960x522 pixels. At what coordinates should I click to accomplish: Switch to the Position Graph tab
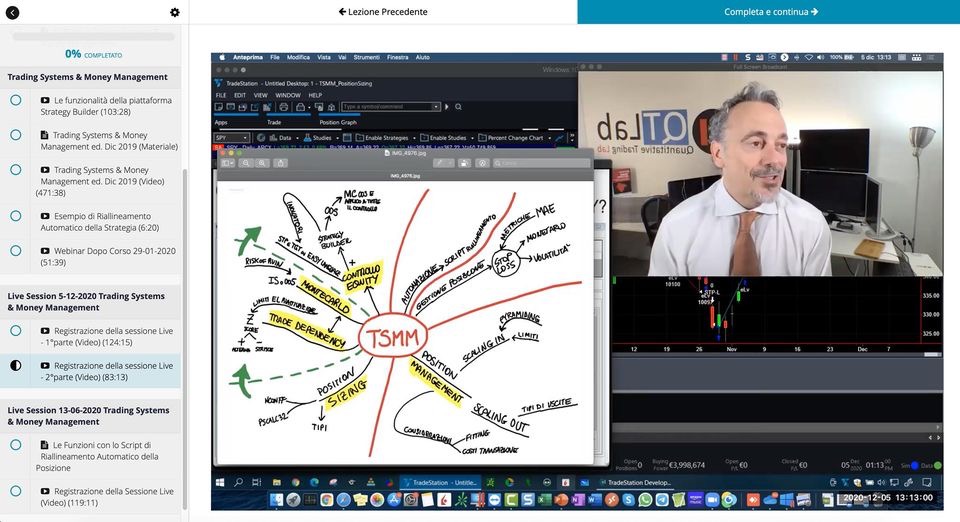coord(338,122)
